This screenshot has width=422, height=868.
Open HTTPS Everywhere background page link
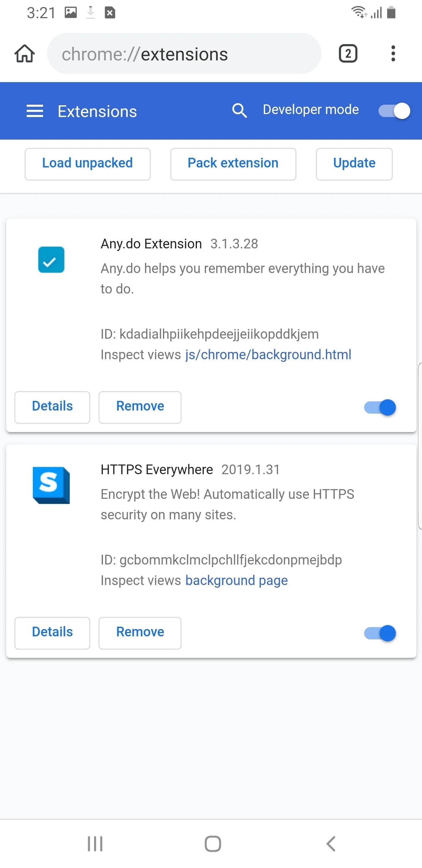tap(236, 580)
